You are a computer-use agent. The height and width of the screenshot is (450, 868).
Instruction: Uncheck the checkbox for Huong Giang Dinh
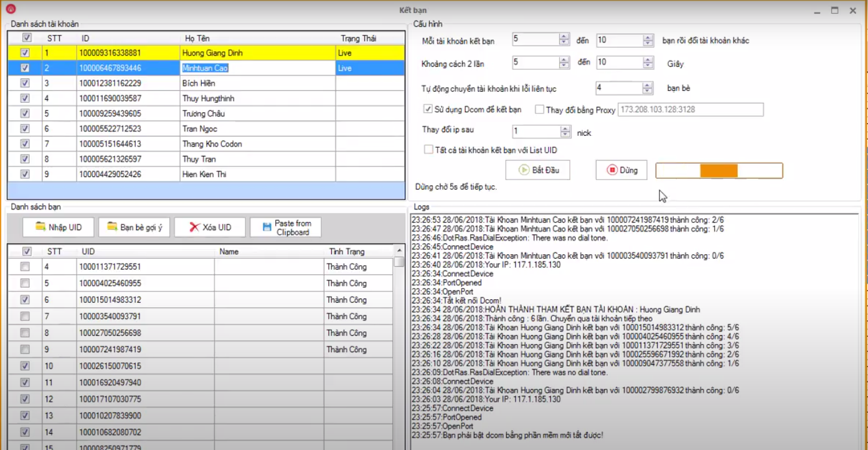coord(25,53)
